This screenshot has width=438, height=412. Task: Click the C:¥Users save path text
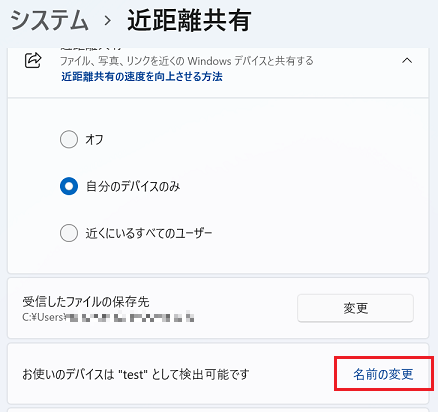tap(108, 317)
